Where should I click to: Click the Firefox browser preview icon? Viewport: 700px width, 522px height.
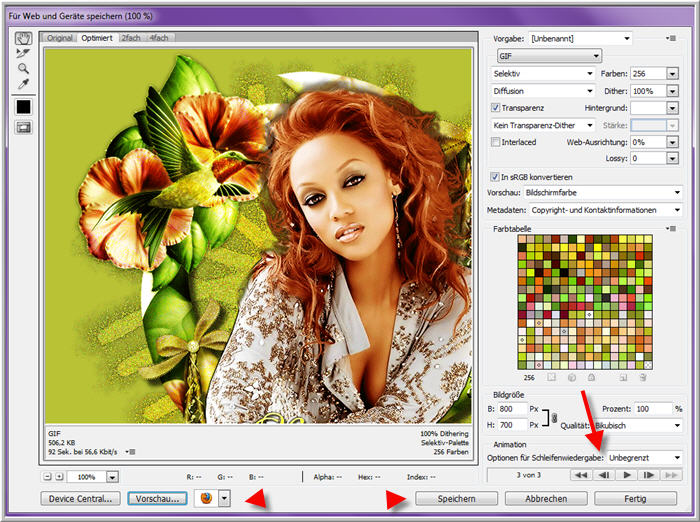click(x=206, y=498)
